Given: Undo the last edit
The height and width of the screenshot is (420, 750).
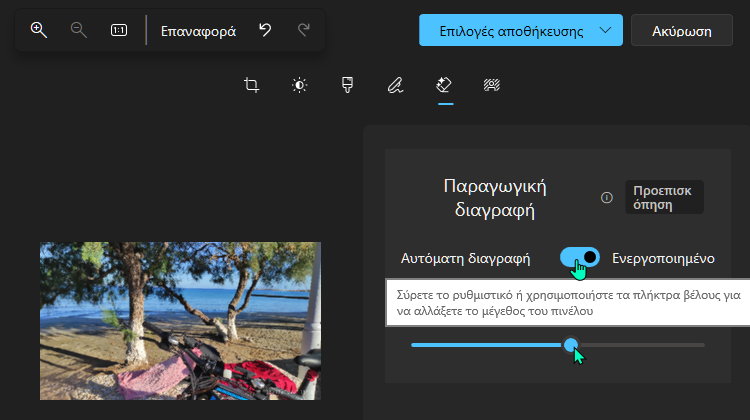Looking at the screenshot, I should click(265, 31).
